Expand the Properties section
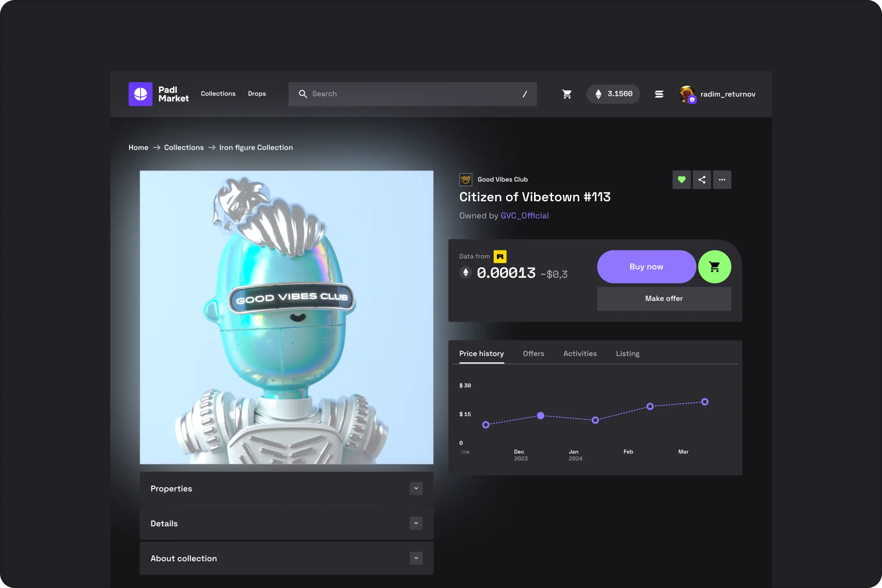The image size is (882, 588). point(416,488)
